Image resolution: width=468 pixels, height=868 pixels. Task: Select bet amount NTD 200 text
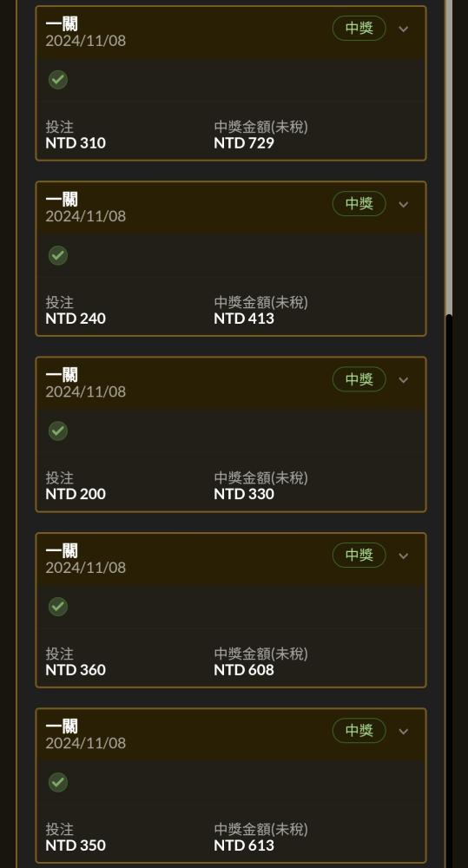pos(76,494)
